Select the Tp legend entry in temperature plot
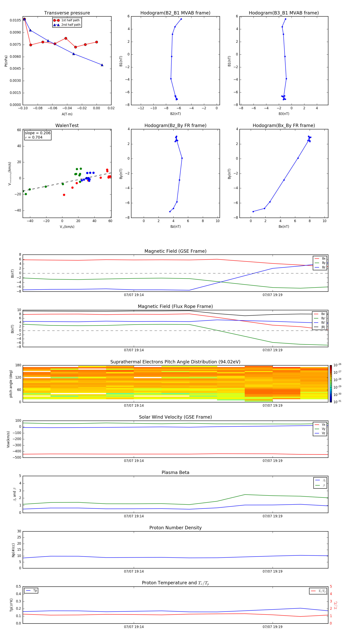351x644 pixels. 31,591
